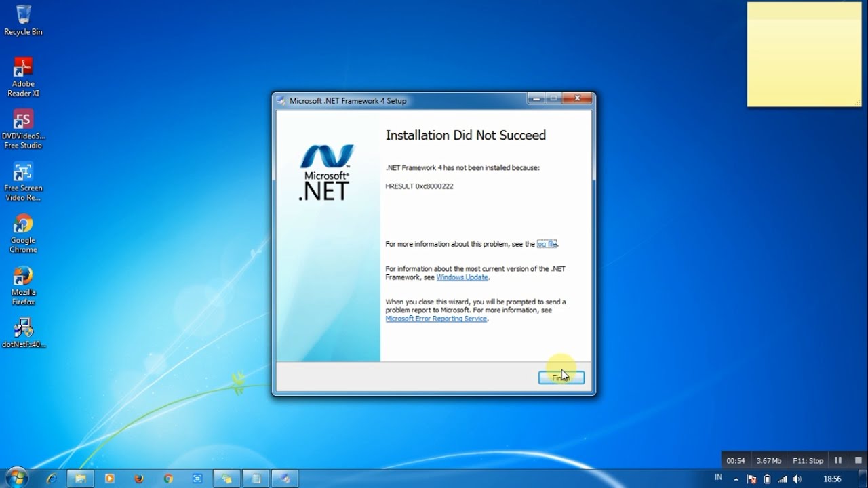Screen dimensions: 868x488
Task: Select the Mozilla Firefox desktop shortcut
Action: coord(23,286)
